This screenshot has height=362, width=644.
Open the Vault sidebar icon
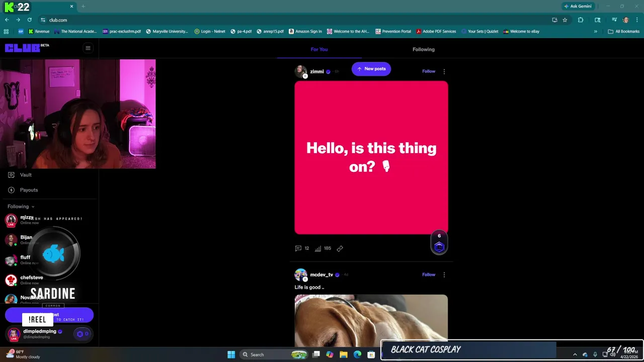(11, 175)
